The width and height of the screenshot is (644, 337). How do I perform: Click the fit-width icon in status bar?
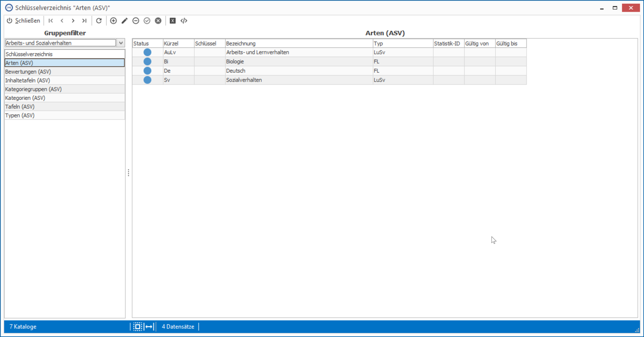149,327
